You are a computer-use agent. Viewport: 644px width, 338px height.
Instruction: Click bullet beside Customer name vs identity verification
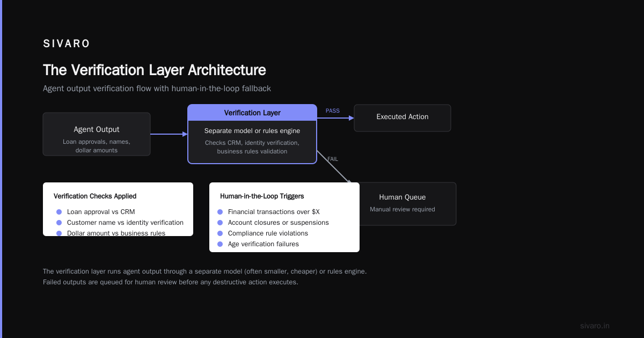click(59, 223)
